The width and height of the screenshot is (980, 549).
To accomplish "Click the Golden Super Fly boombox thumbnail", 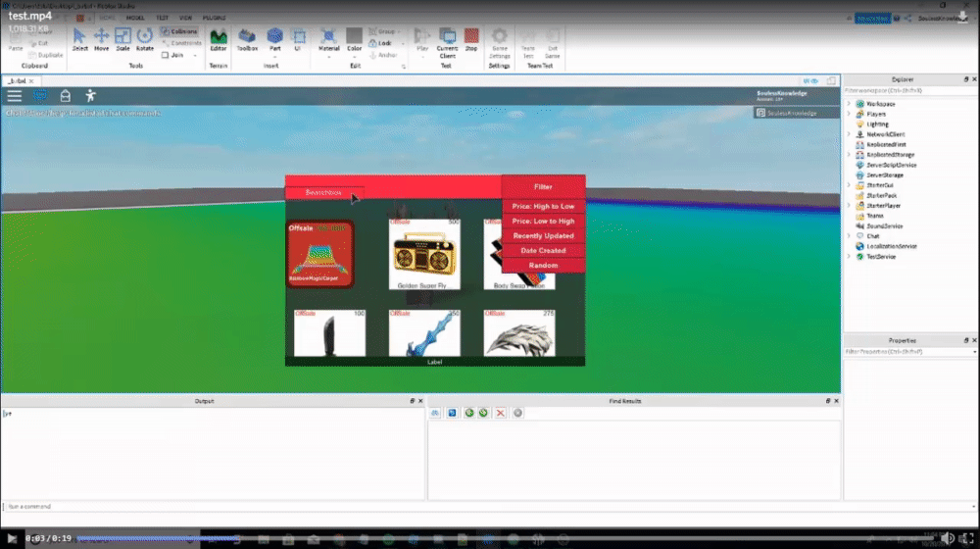I will (424, 254).
